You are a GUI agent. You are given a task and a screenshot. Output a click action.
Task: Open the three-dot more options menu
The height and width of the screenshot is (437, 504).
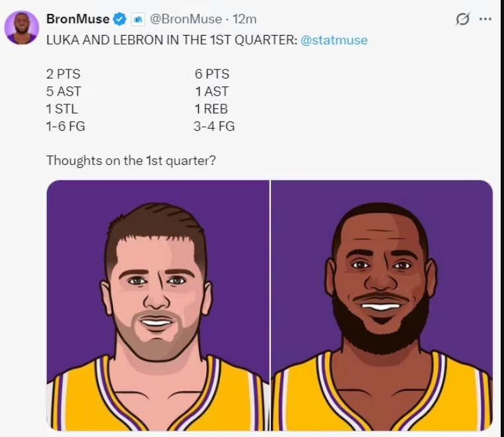[x=486, y=19]
